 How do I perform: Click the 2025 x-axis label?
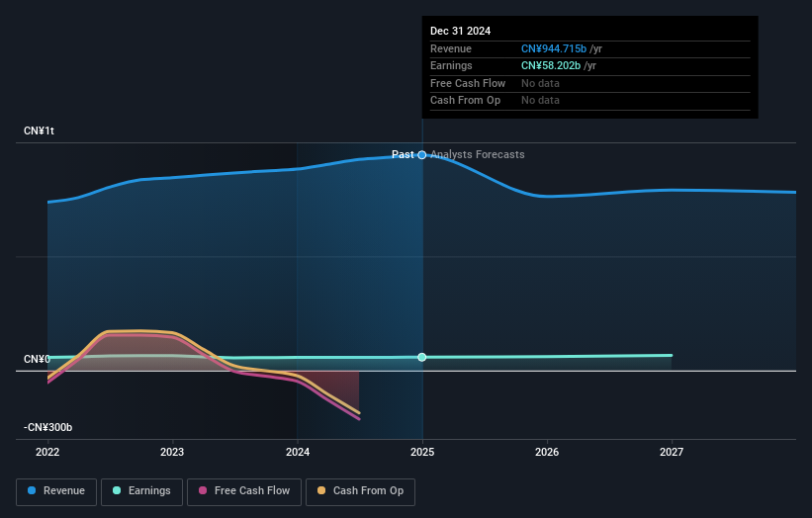422,453
